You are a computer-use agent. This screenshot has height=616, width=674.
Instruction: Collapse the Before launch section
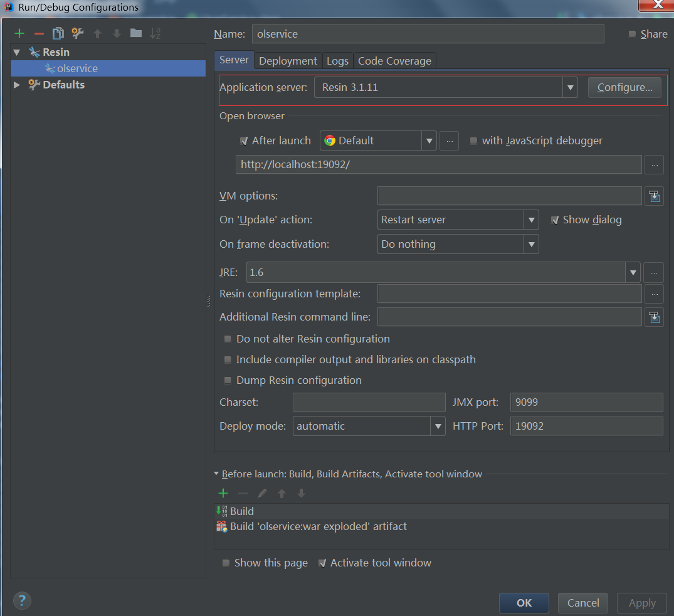tap(216, 473)
